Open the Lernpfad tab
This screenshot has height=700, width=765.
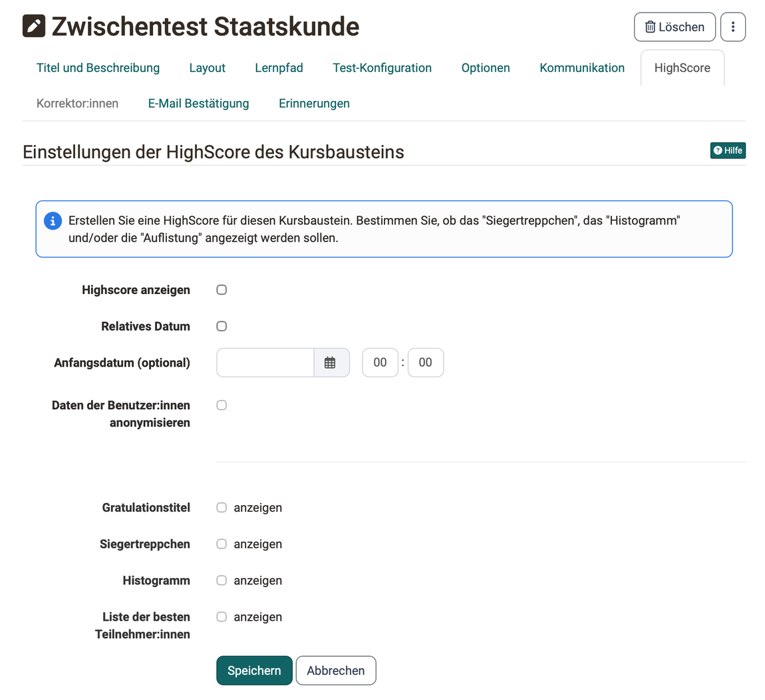[x=279, y=68]
